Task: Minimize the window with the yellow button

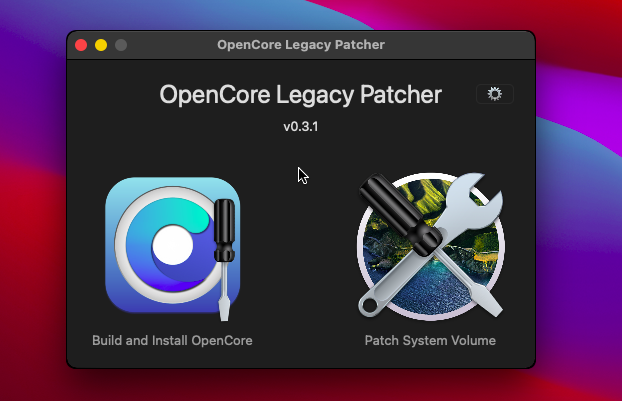Action: click(101, 45)
